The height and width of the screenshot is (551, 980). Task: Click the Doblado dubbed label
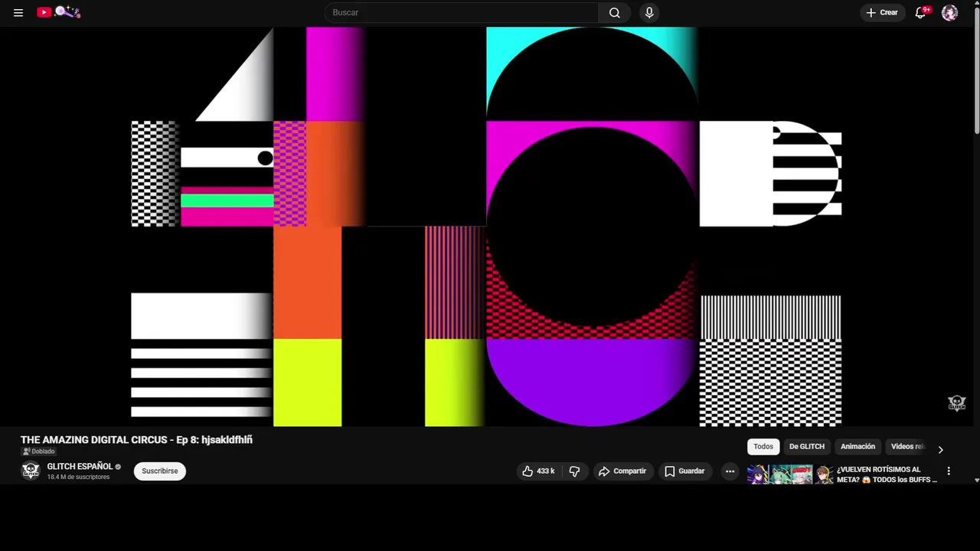(x=38, y=452)
